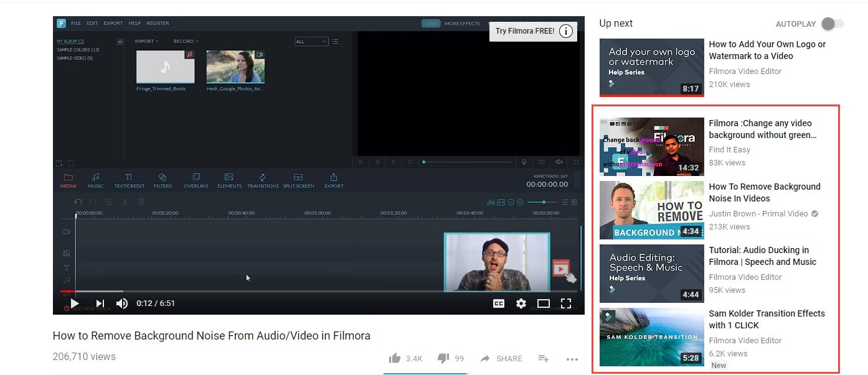Open Tutorial: Audio Ducking in Filmora
The width and height of the screenshot is (868, 375).
point(762,256)
